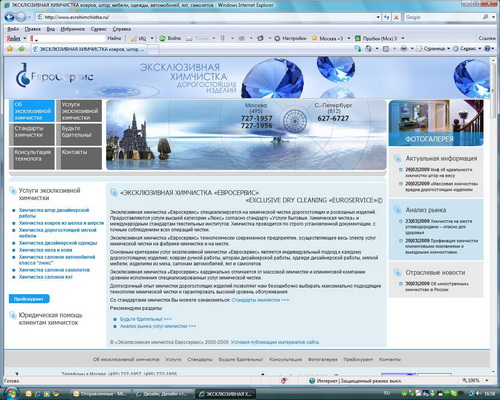Click the ИЦ citation index icon
This screenshot has width=500, height=400.
coord(139,39)
